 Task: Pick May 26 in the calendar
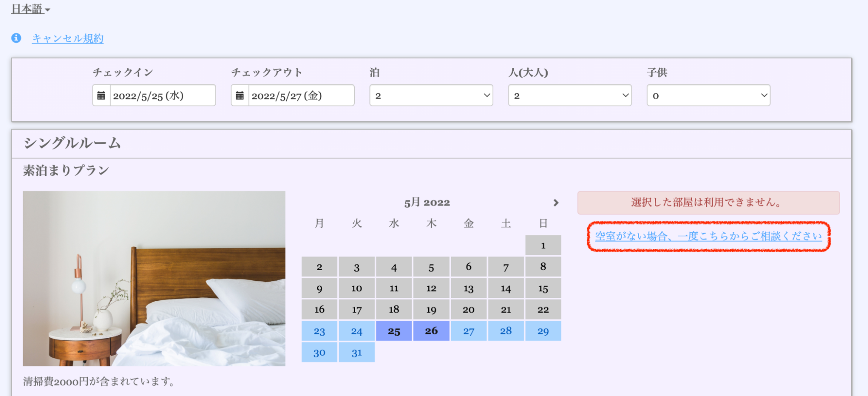431,331
